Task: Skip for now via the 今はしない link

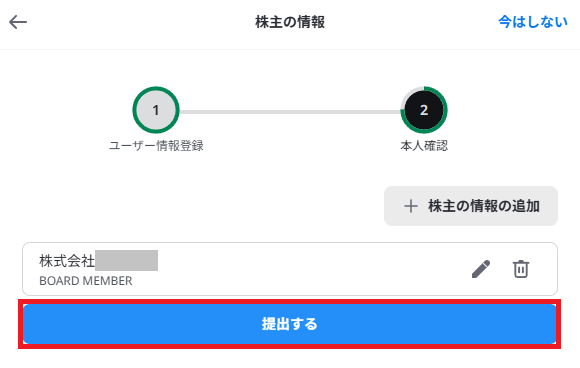Action: [x=533, y=22]
